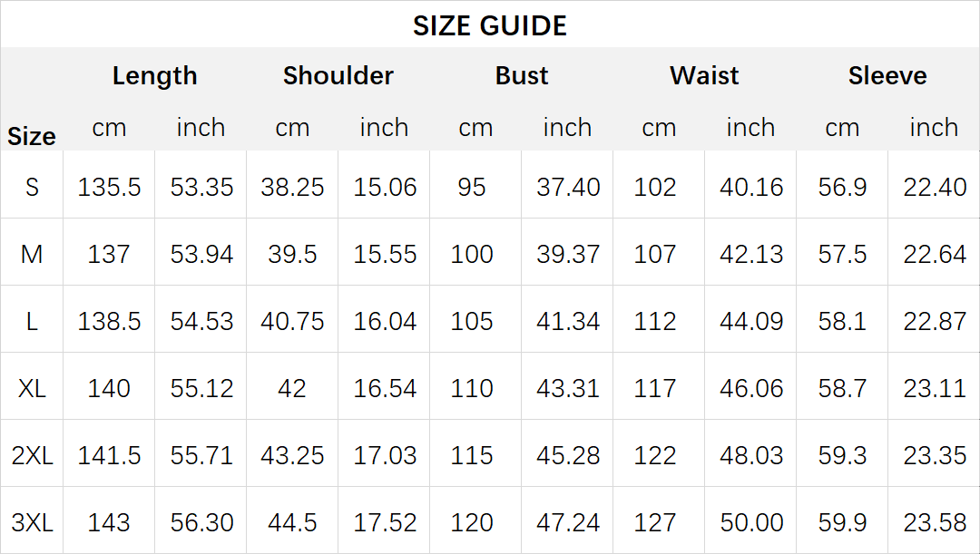This screenshot has width=980, height=554.
Task: Select the M size row label
Action: pyautogui.click(x=32, y=254)
